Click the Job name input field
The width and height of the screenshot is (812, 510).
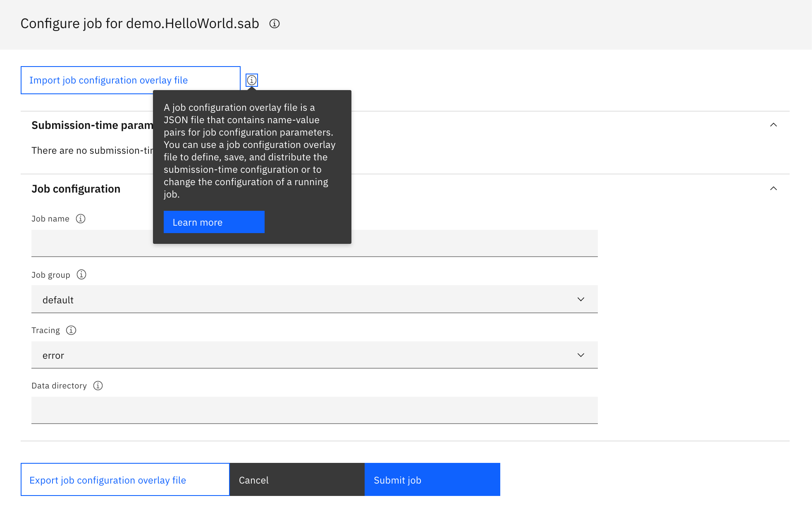[x=314, y=243]
